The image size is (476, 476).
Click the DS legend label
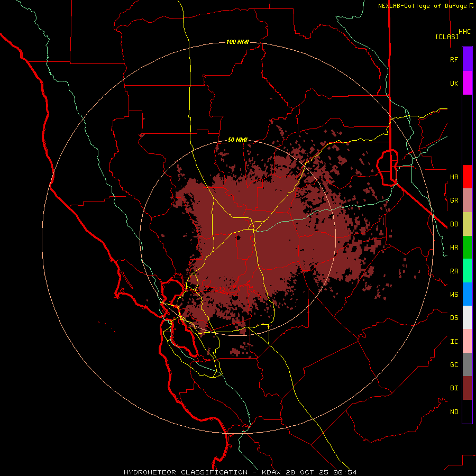(454, 317)
